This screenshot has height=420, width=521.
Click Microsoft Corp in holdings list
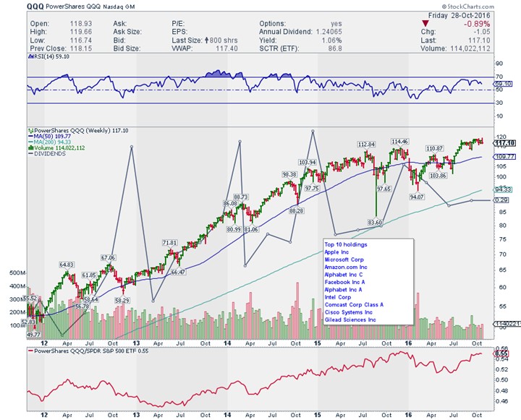click(x=344, y=260)
